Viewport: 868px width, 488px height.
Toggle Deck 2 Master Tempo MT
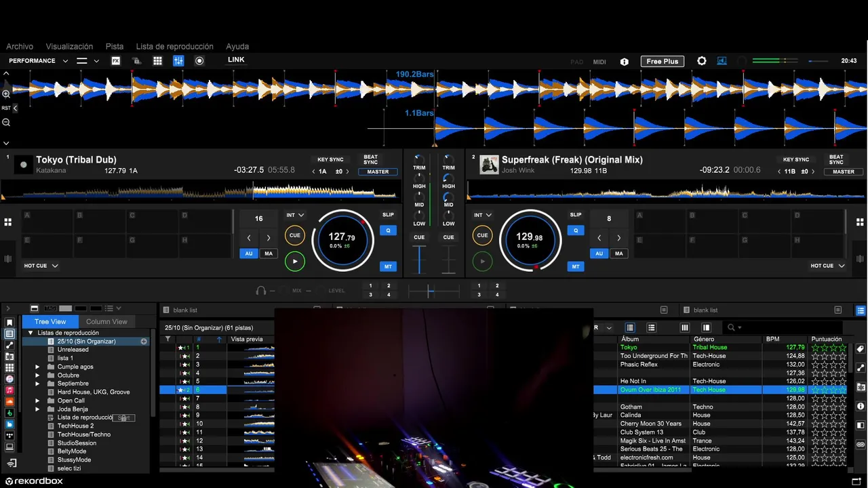coord(576,266)
